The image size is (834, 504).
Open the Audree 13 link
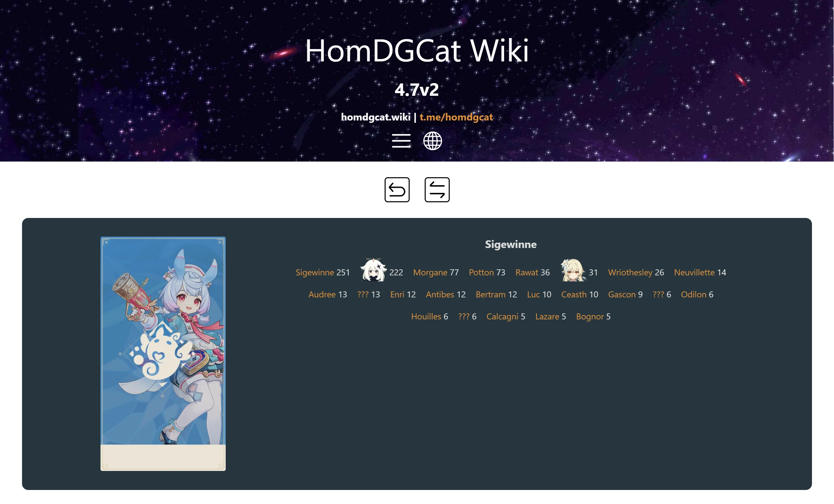[x=328, y=294]
